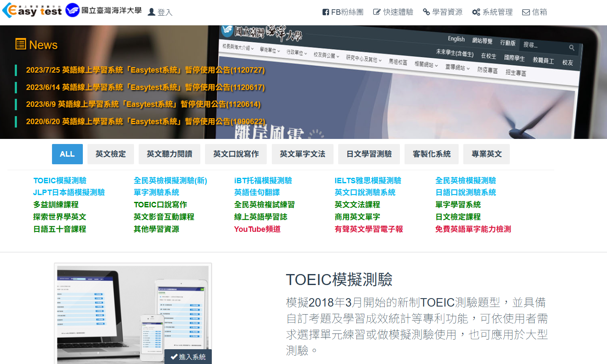Open 單字學習系統 link
This screenshot has height=364, width=607.
coord(458,205)
